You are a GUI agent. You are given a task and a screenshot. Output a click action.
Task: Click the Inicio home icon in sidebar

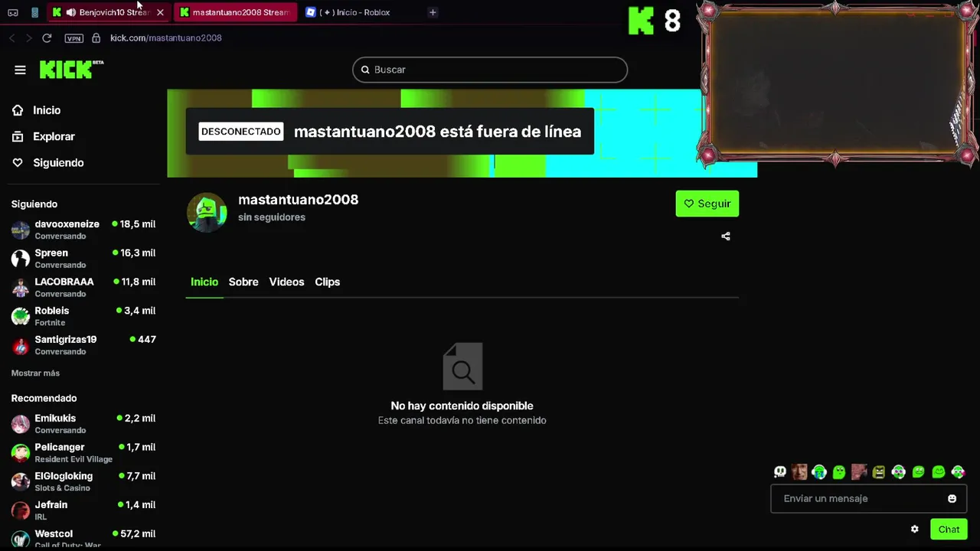[18, 110]
